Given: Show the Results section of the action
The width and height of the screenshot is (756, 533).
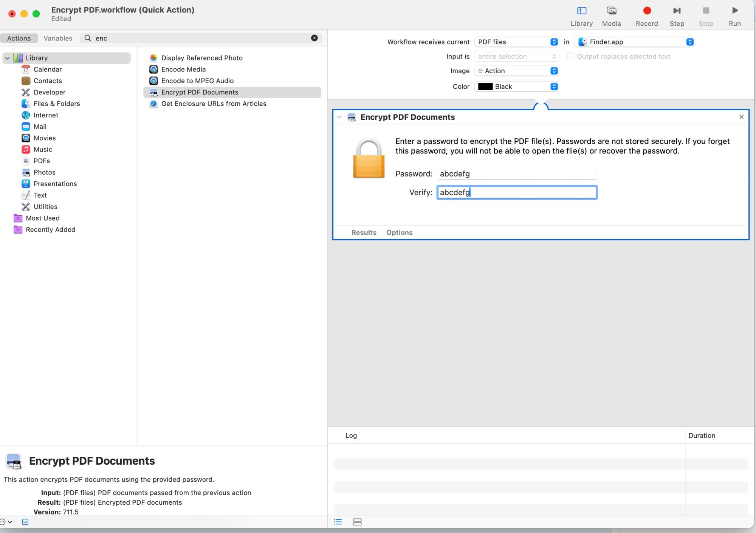Looking at the screenshot, I should click(364, 232).
